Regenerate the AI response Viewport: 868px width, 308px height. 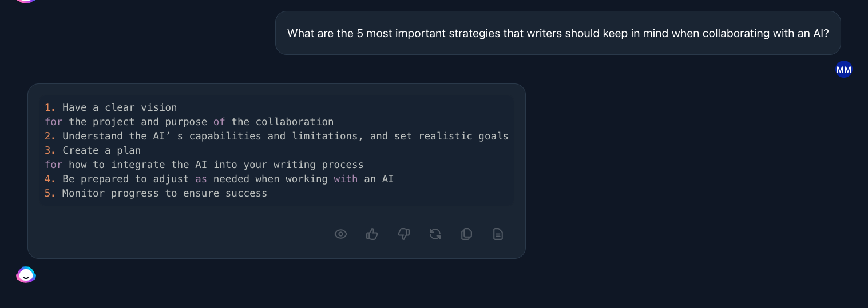435,234
